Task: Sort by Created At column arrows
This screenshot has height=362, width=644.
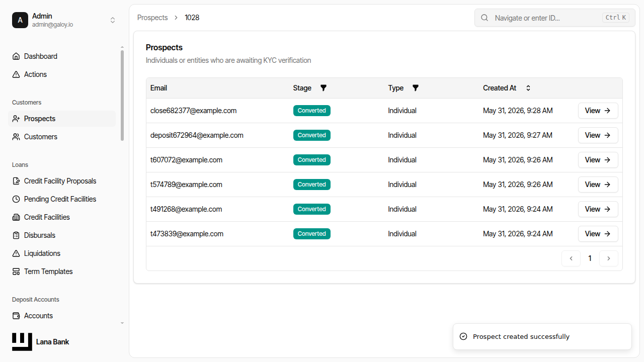Action: [x=528, y=88]
